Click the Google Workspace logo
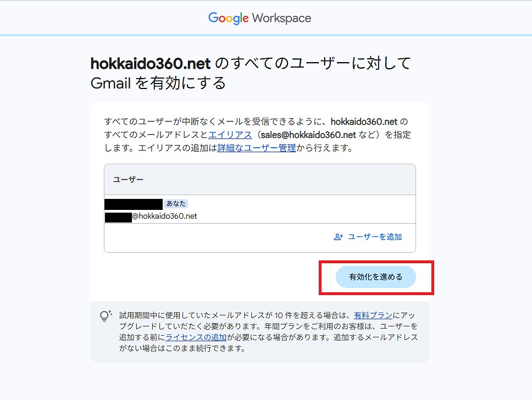Screen dimensions: 532x400 tap(259, 18)
